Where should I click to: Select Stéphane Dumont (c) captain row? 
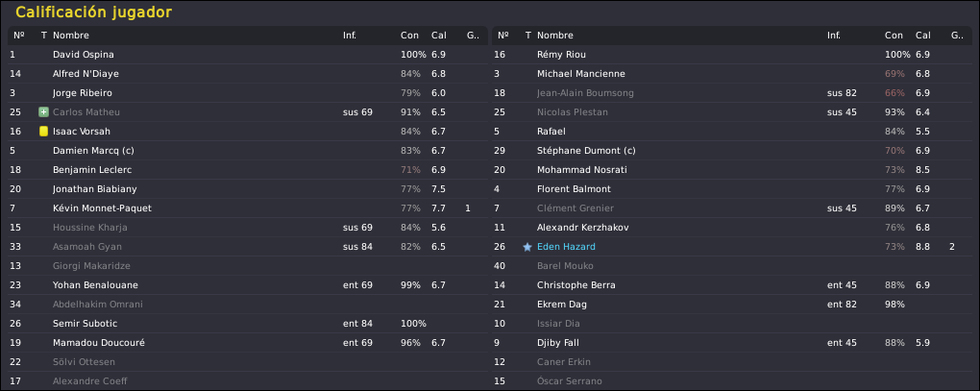click(x=732, y=151)
